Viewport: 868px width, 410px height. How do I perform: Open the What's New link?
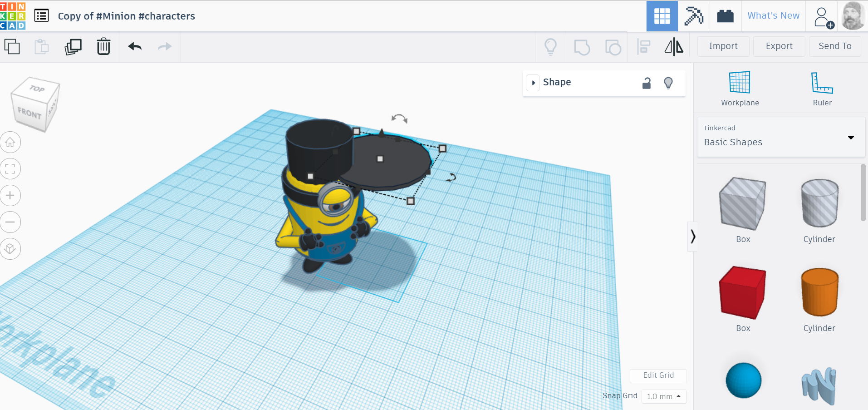click(x=773, y=15)
